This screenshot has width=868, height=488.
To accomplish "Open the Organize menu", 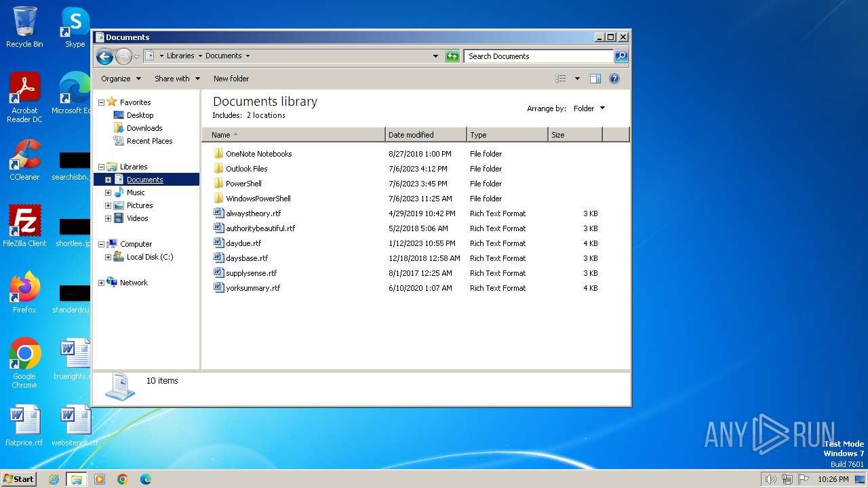I will 121,79.
